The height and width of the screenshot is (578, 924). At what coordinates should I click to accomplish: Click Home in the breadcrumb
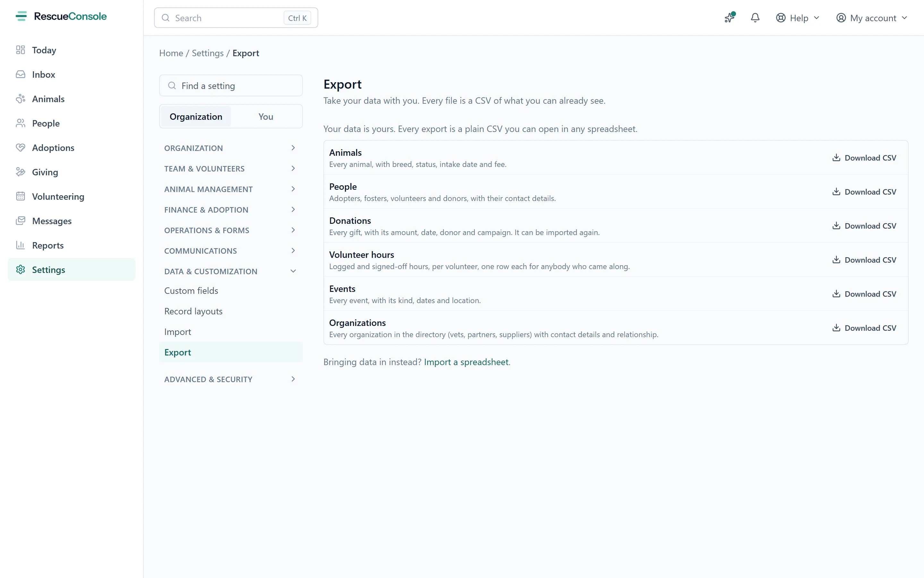point(171,53)
